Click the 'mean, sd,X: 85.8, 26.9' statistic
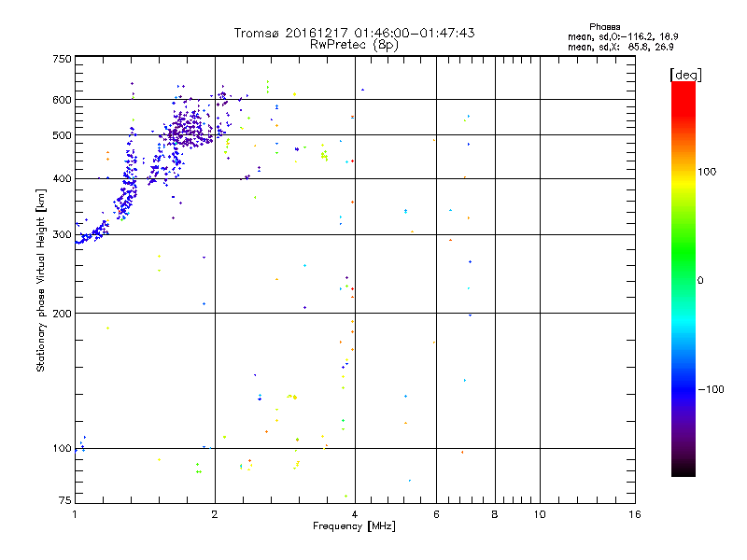This screenshot has height=560, width=747. (620, 48)
